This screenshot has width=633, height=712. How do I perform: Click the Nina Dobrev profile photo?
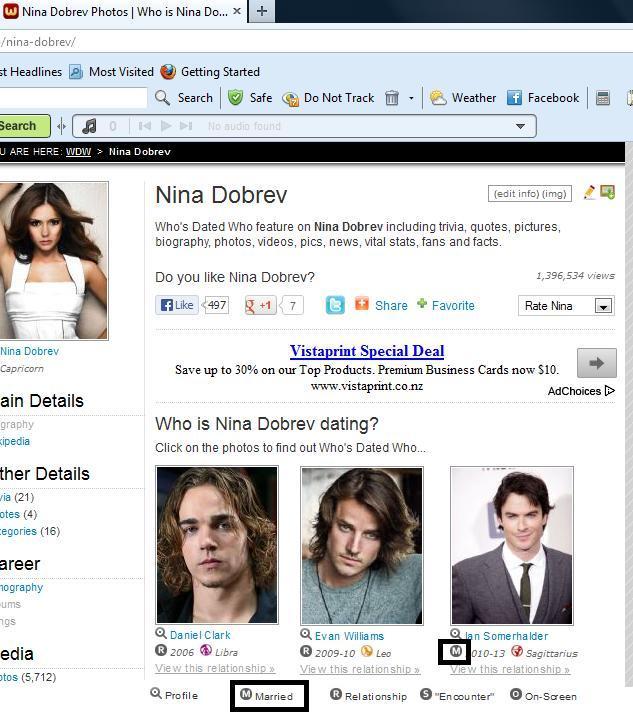[53, 261]
